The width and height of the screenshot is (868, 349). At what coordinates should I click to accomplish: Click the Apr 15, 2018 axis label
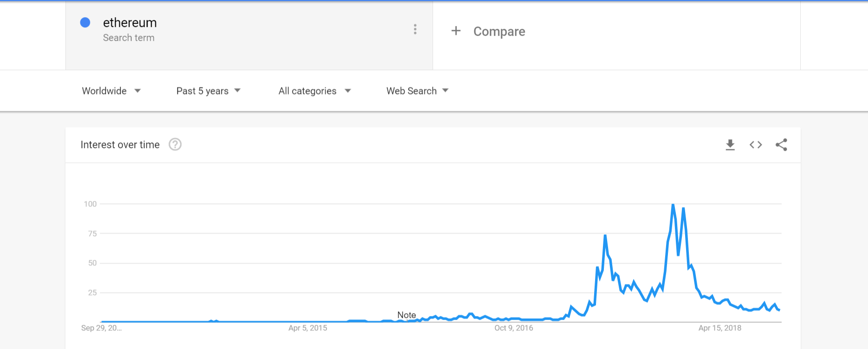(x=720, y=328)
